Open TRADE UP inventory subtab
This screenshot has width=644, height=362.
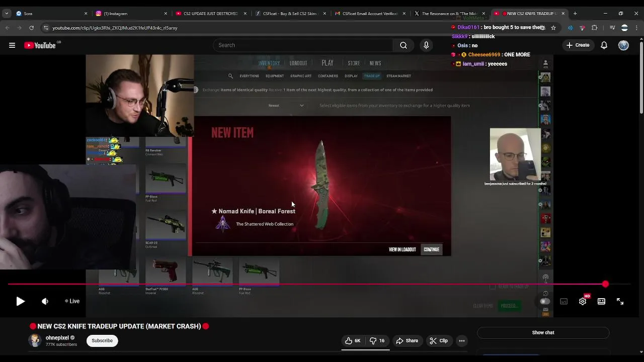372,76
